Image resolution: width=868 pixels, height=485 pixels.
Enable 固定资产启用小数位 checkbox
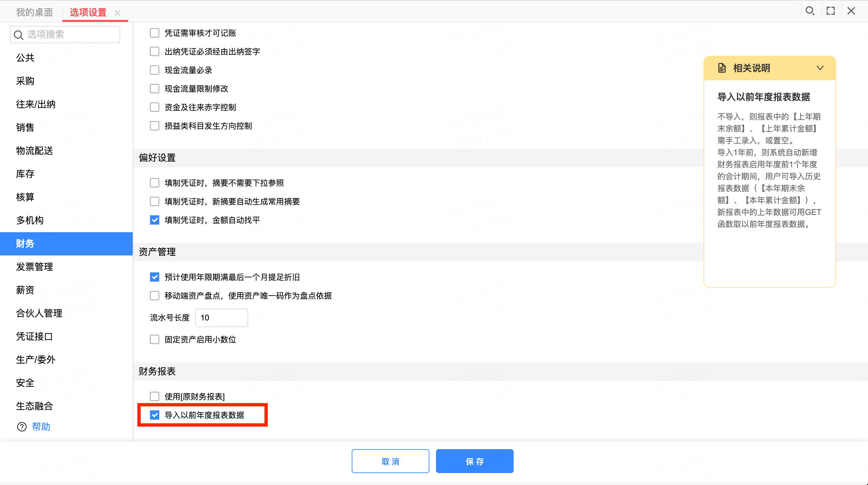pyautogui.click(x=154, y=339)
